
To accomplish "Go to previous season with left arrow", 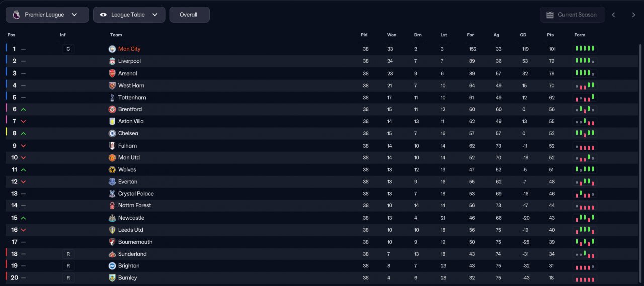I will click(x=613, y=15).
